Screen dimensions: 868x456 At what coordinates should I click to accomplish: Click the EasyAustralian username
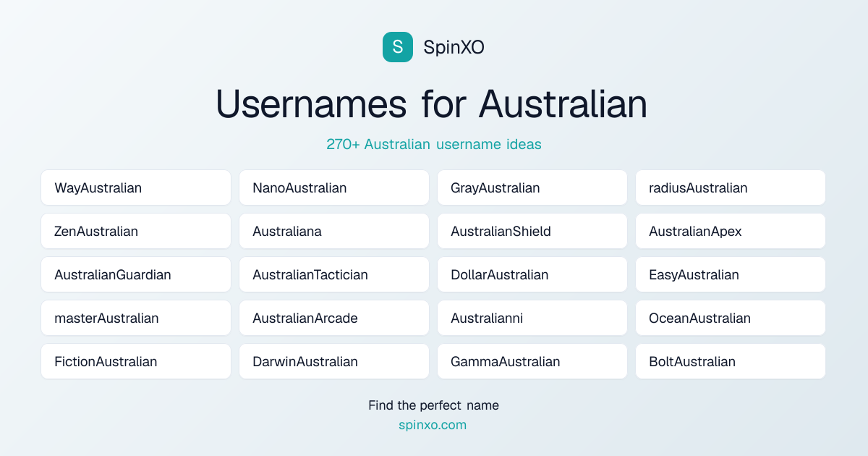coord(731,274)
